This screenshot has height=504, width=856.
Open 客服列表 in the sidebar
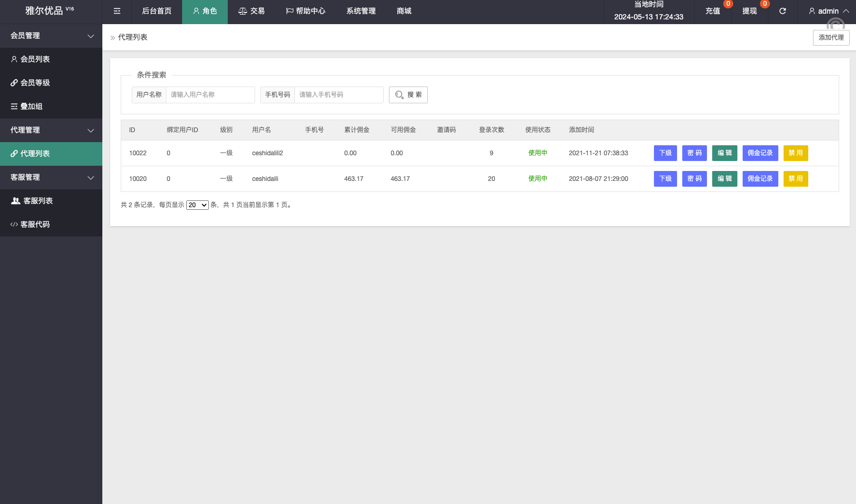[38, 201]
